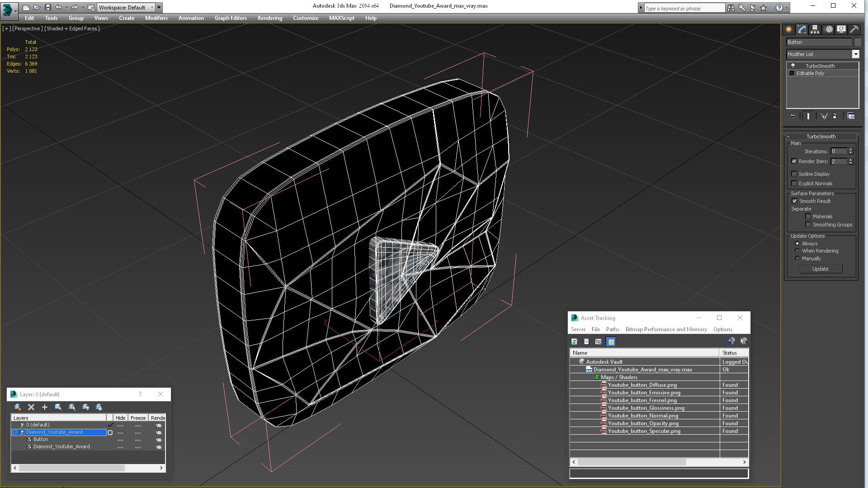
Task: Enable Separate by Materials checkbox
Action: 808,216
